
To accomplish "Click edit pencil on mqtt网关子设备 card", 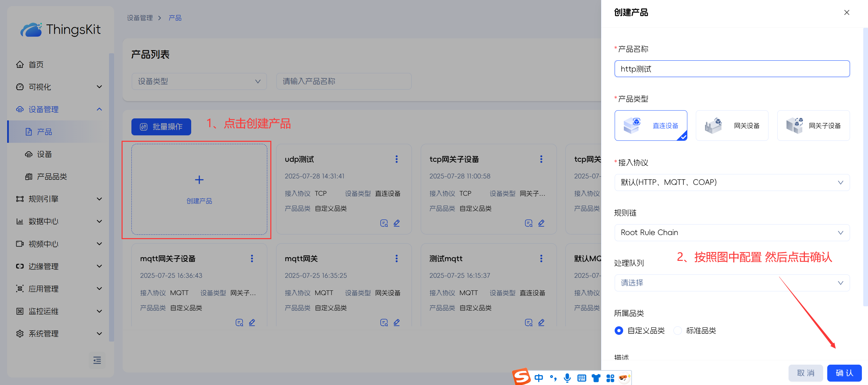I will tap(252, 323).
